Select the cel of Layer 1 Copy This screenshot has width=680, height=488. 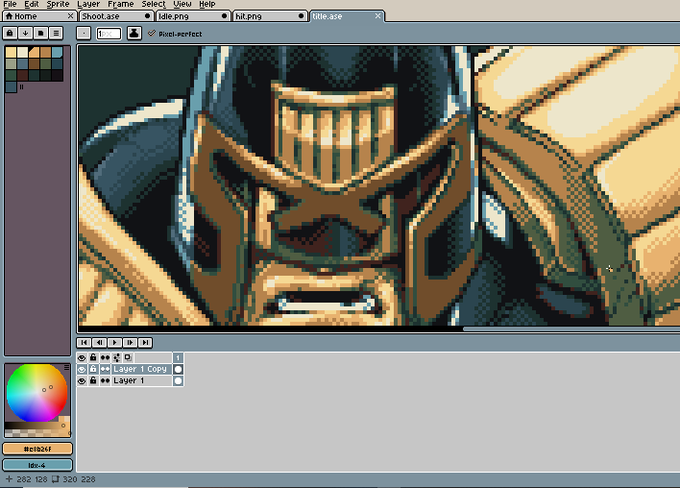pyautogui.click(x=178, y=369)
